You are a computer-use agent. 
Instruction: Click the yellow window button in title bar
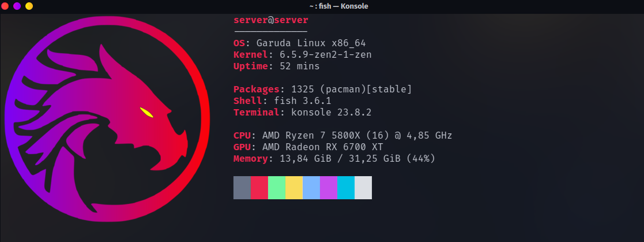point(29,6)
